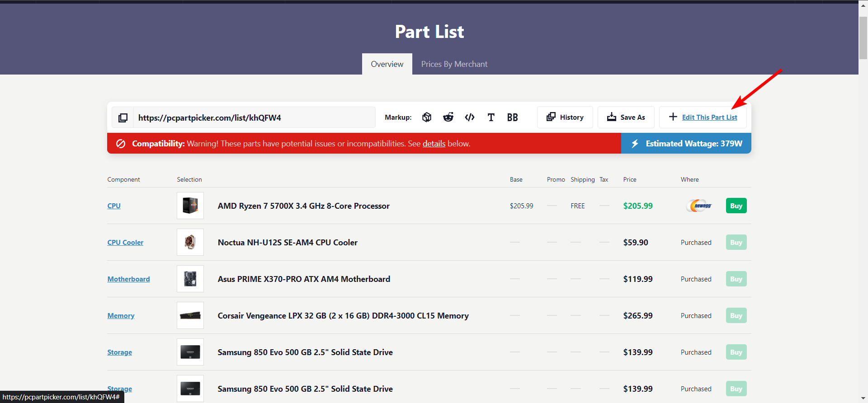
Task: Click Corsair Vengeance LPX 32 GB product name
Action: click(343, 316)
